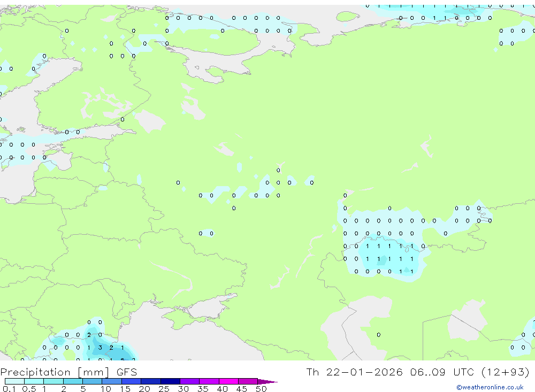Pick the 40–45 mm magenta legend swatch

(228, 381)
